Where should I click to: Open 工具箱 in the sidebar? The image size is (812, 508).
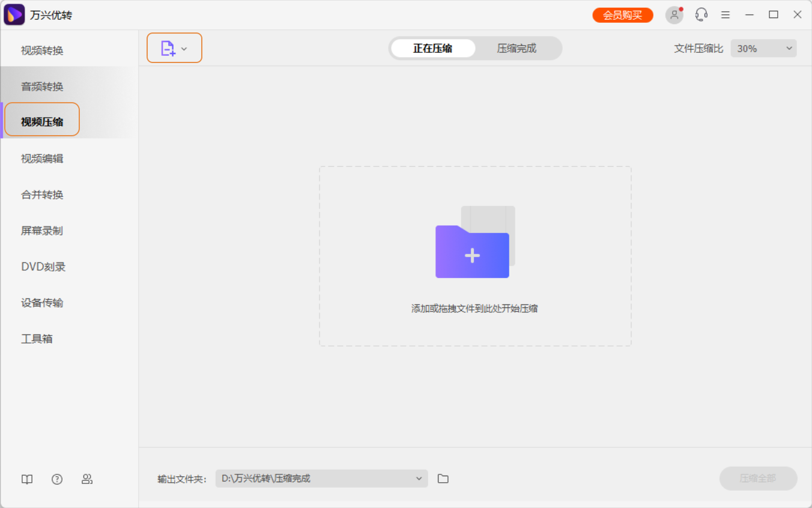[x=36, y=339]
